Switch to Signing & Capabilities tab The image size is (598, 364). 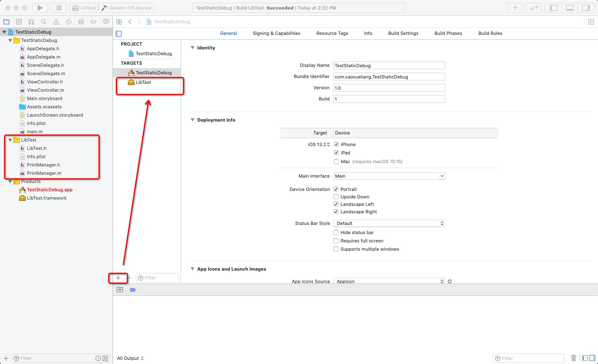[x=277, y=33]
